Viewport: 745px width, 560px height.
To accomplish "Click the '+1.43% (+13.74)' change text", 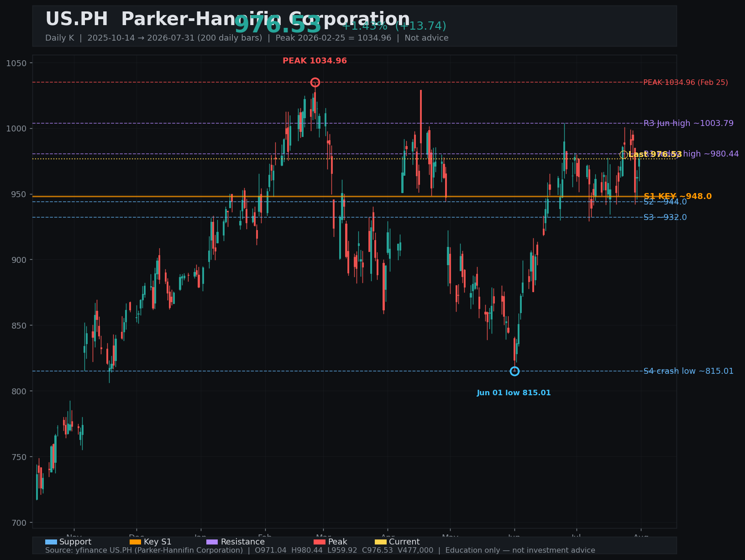I will tap(394, 26).
